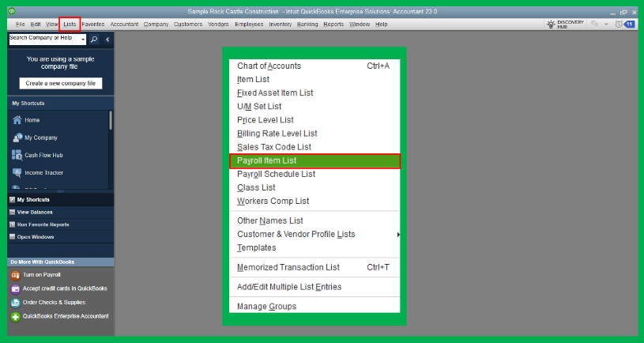The width and height of the screenshot is (644, 343).
Task: Open the File menu
Action: (x=20, y=24)
